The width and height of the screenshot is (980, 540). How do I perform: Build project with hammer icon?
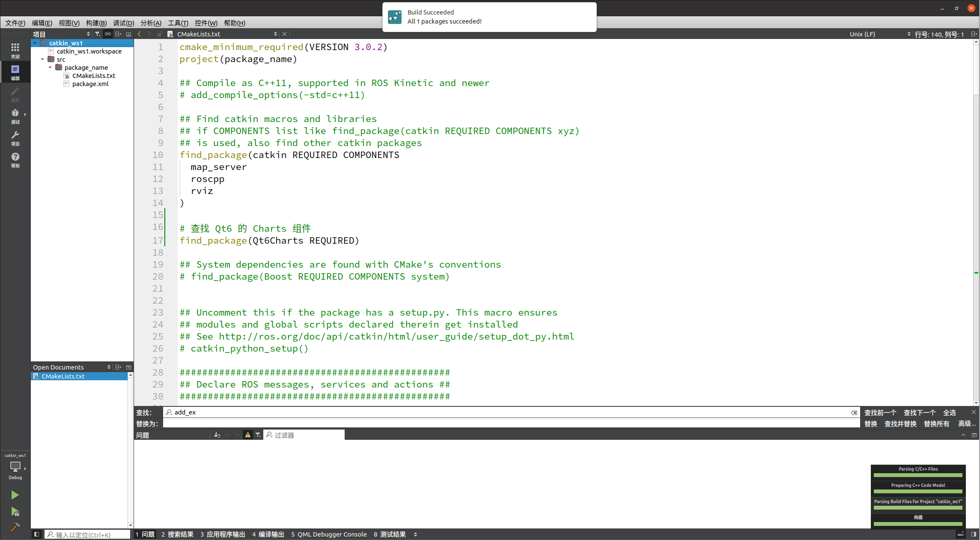click(15, 527)
